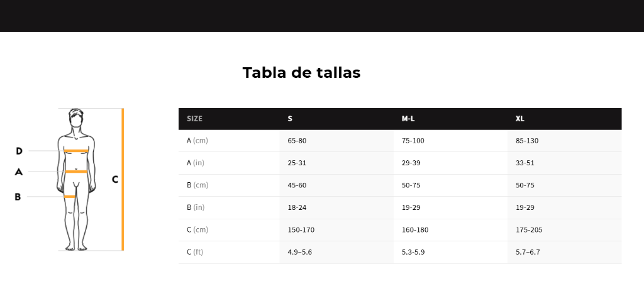Click the D chest label on diagram
Screen dimensions: 644x296
19,151
